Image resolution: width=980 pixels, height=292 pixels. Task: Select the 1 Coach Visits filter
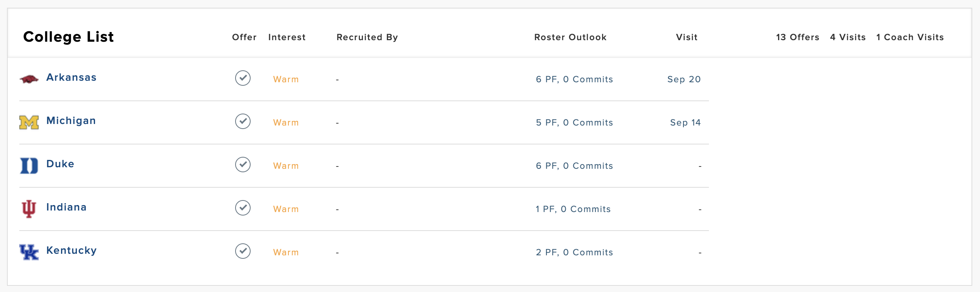[910, 37]
